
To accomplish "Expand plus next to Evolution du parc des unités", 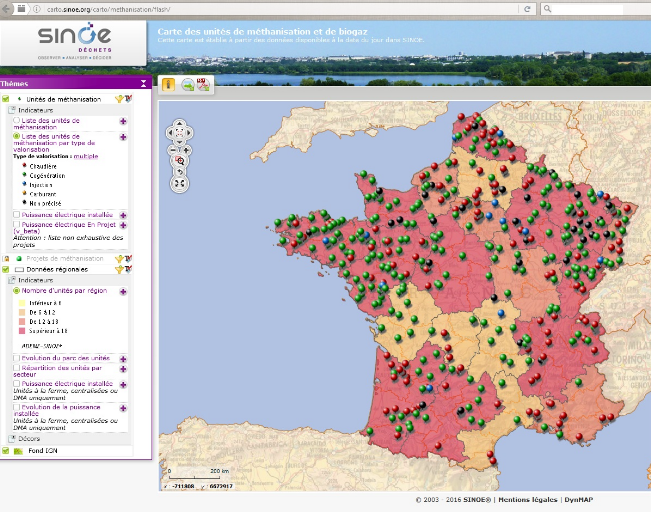I will click(x=123, y=358).
